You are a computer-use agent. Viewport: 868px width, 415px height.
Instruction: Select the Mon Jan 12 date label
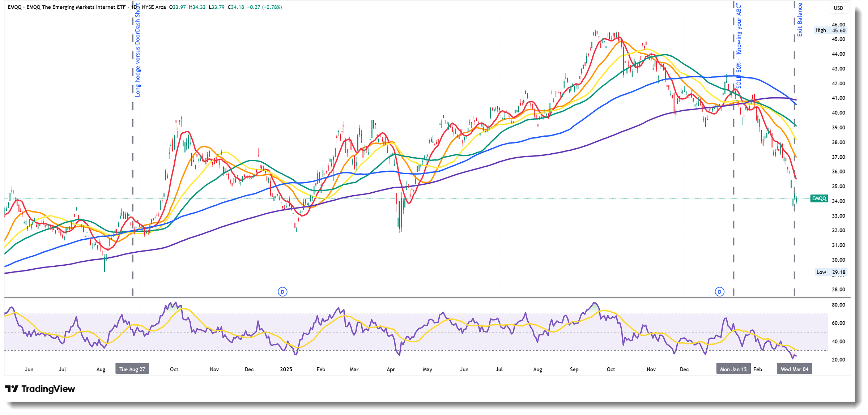coord(733,369)
